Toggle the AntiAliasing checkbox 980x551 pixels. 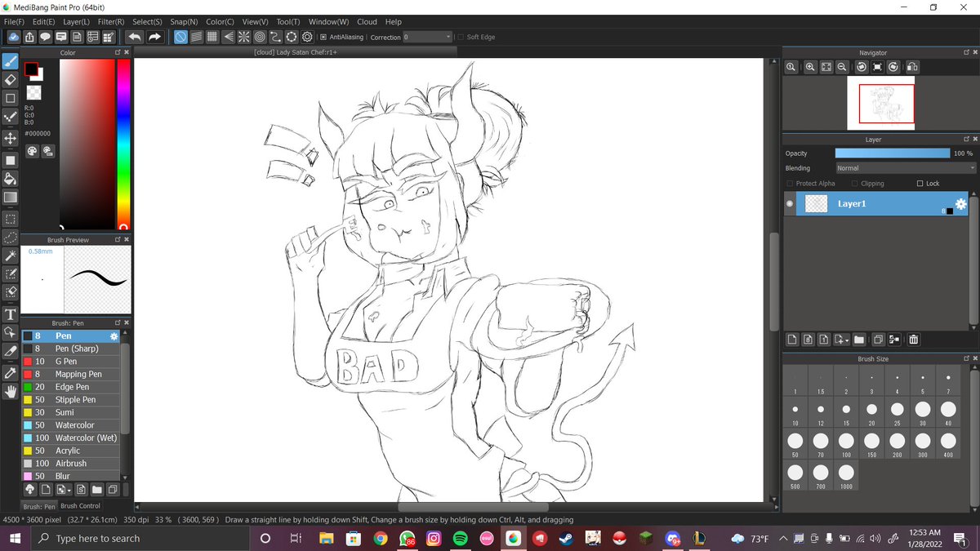tap(323, 37)
